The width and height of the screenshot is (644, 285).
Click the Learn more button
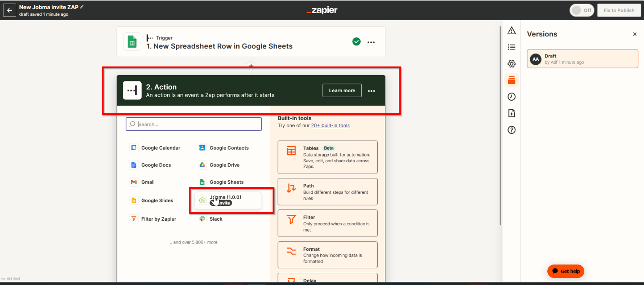(342, 90)
